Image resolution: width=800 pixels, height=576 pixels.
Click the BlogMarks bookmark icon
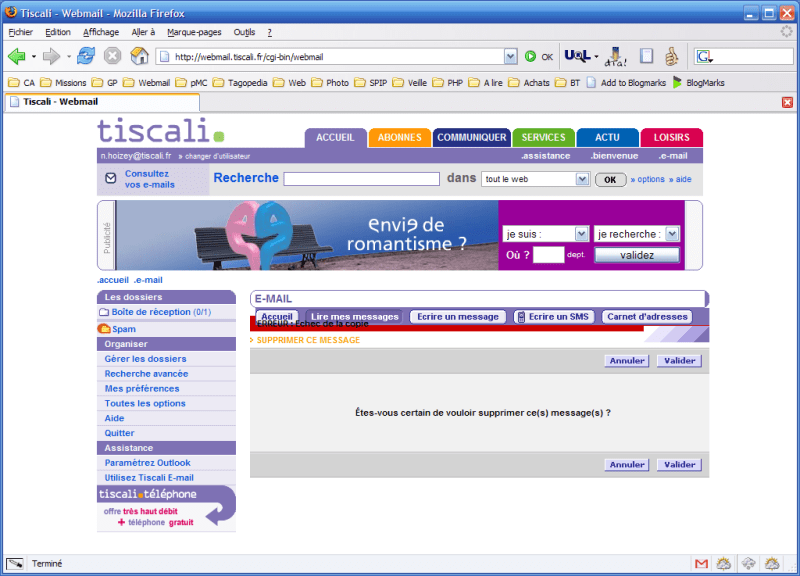677,83
